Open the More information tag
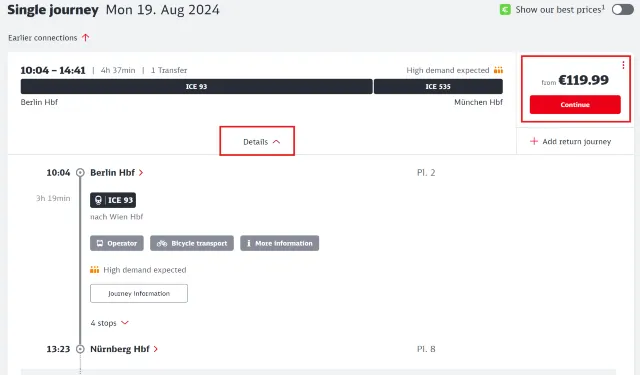640x375 pixels. (280, 243)
